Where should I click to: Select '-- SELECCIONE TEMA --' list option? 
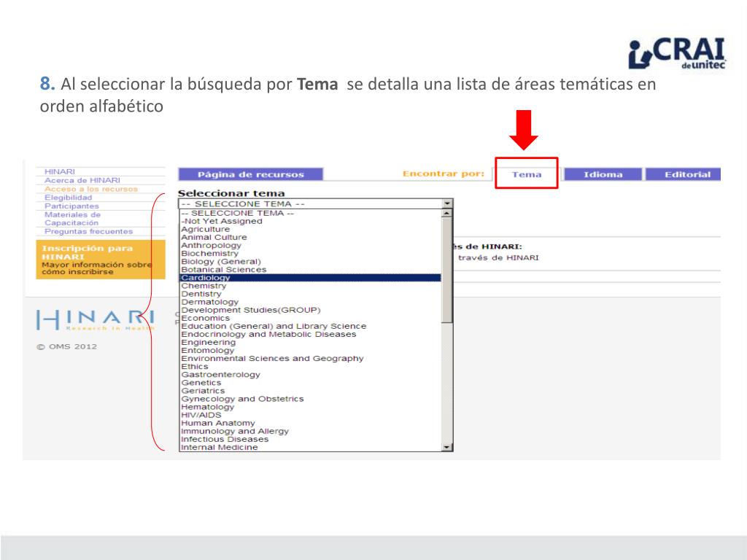click(311, 214)
